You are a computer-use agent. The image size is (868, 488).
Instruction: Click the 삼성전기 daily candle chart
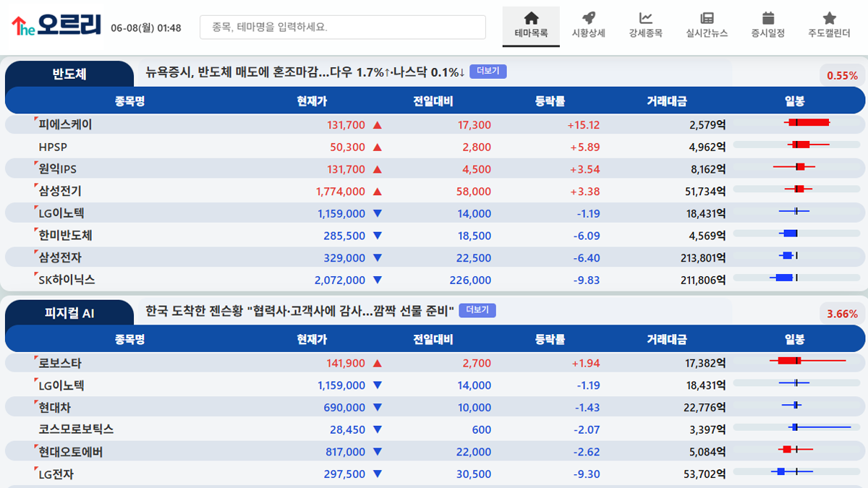(x=796, y=189)
